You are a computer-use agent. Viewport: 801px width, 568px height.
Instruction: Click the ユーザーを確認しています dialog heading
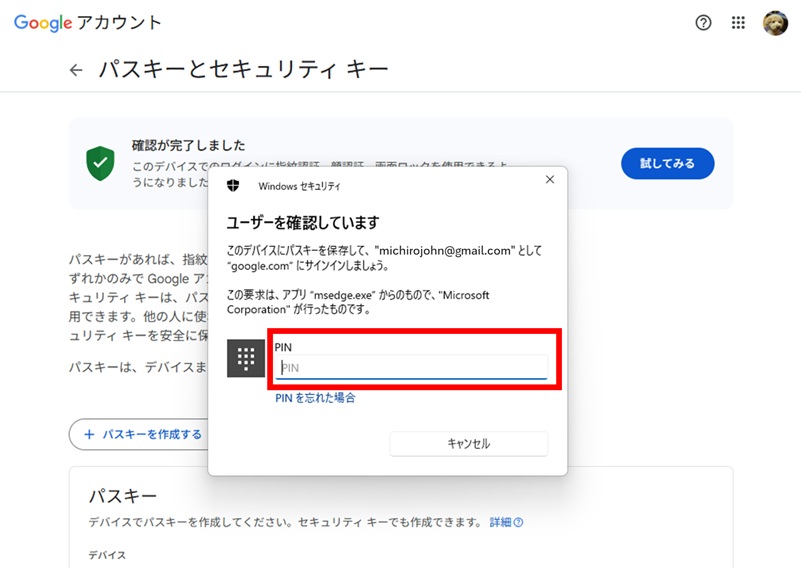click(303, 222)
